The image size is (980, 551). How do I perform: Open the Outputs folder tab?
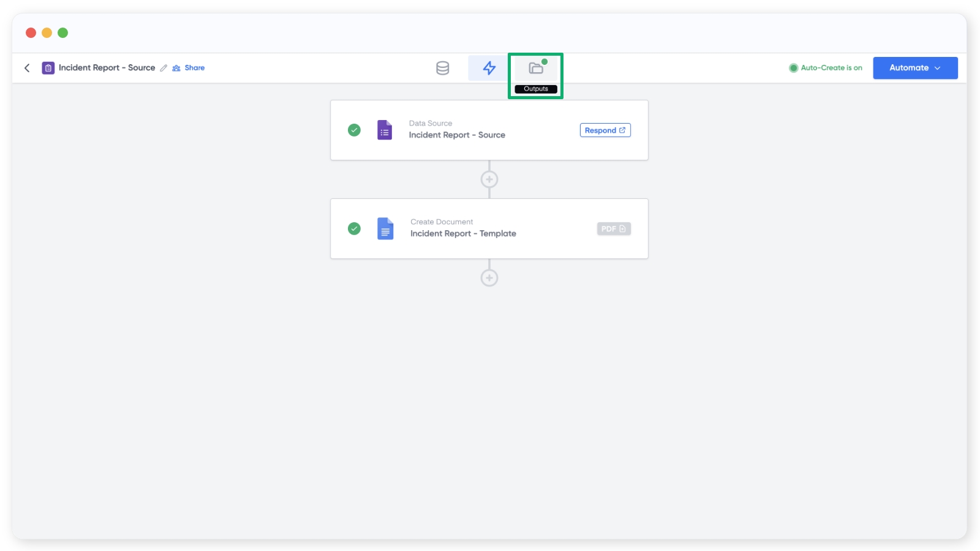click(536, 68)
